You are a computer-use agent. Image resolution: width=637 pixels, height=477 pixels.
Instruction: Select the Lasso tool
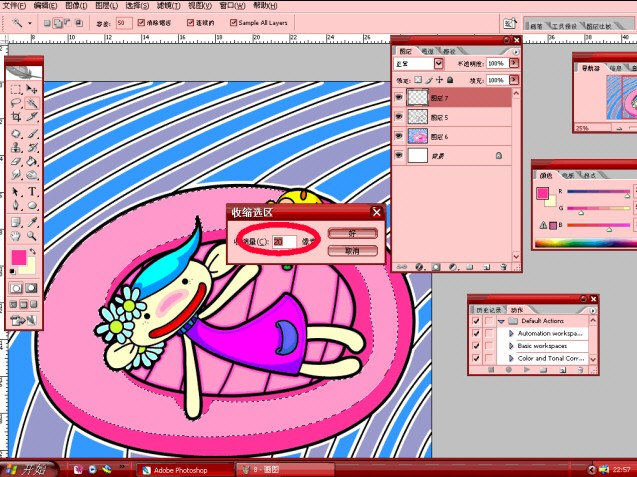[x=16, y=103]
